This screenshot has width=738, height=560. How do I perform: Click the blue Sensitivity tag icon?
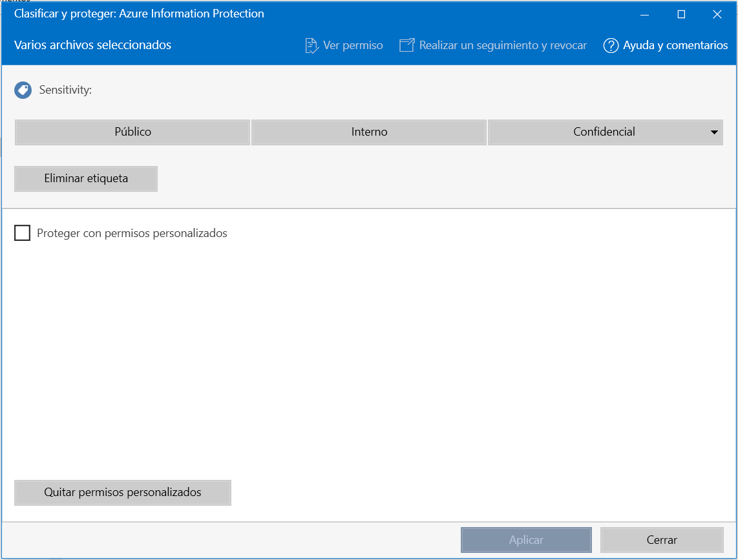point(23,90)
